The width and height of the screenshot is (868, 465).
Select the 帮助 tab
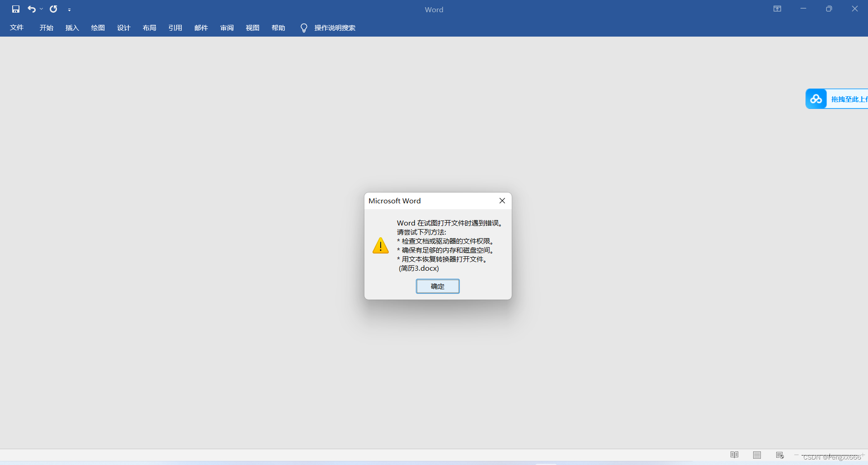[278, 28]
